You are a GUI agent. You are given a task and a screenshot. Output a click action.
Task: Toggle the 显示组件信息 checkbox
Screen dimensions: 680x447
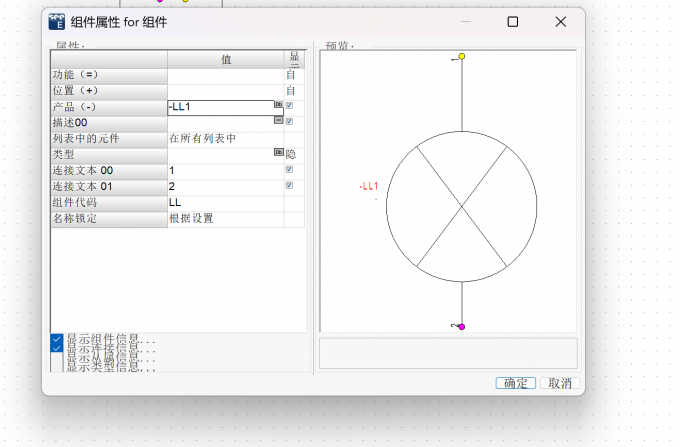[x=56, y=339]
